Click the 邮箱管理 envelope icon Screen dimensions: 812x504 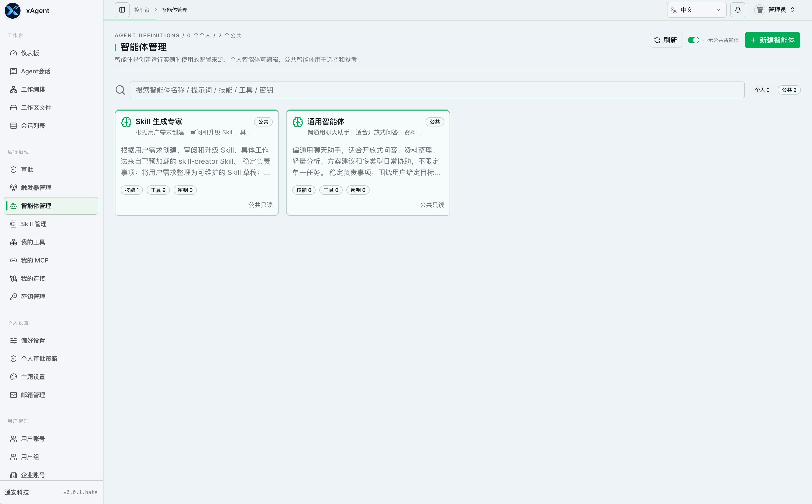(x=13, y=395)
